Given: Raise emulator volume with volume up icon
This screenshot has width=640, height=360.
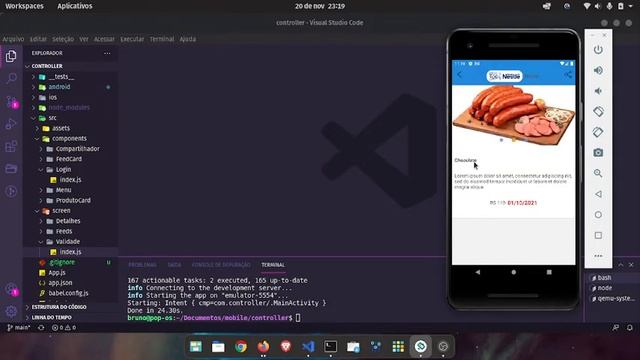Looking at the screenshot, I should (598, 70).
